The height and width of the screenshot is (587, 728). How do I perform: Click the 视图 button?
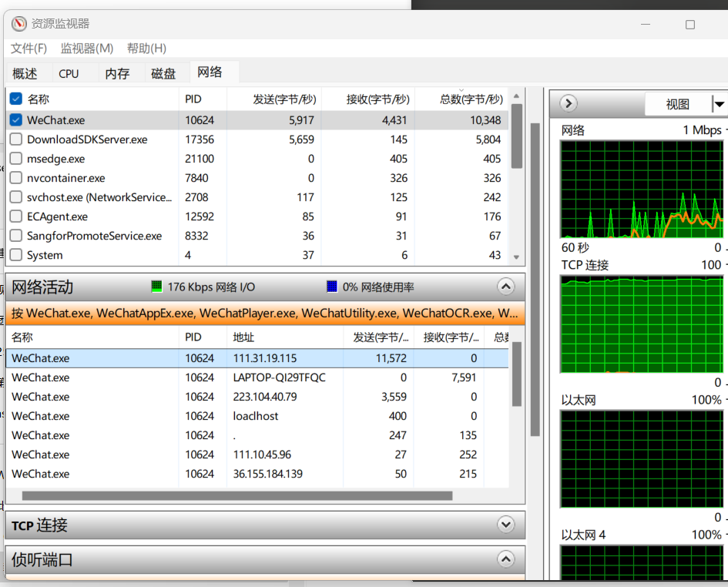678,104
